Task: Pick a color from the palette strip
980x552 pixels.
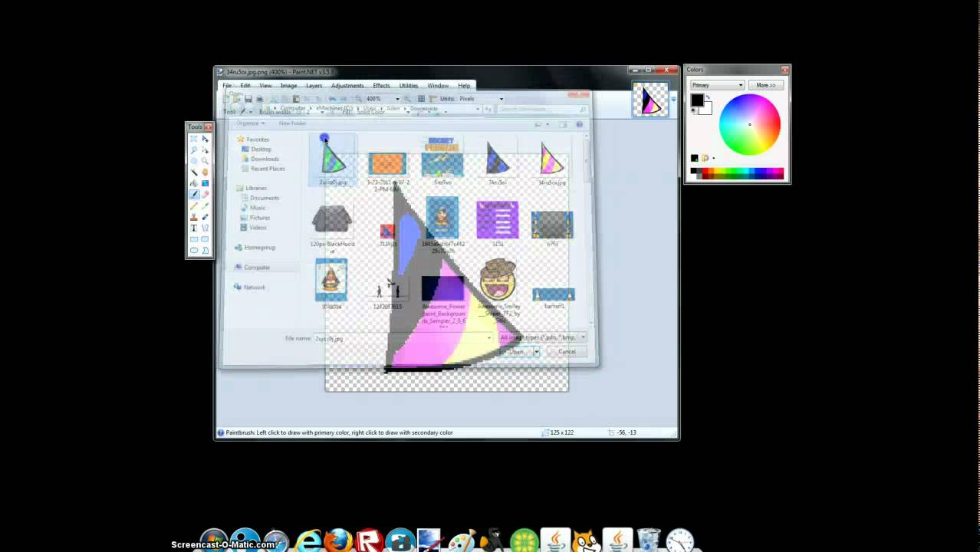Action: click(737, 173)
